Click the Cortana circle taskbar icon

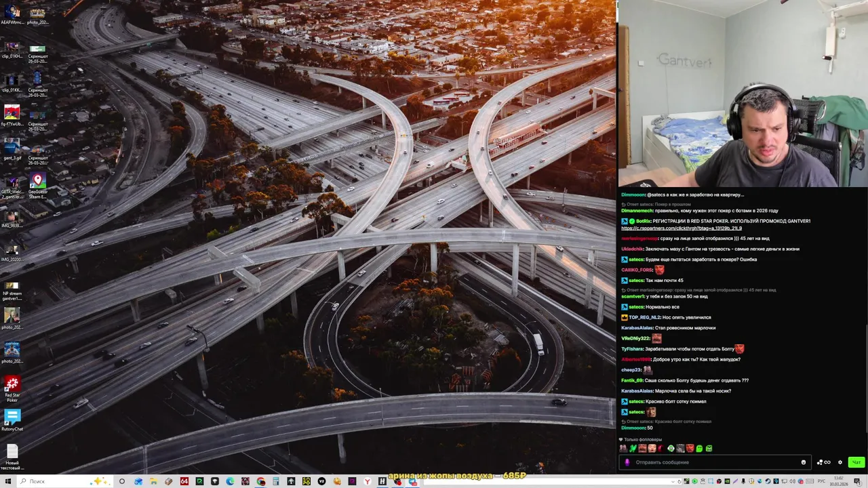(x=122, y=481)
